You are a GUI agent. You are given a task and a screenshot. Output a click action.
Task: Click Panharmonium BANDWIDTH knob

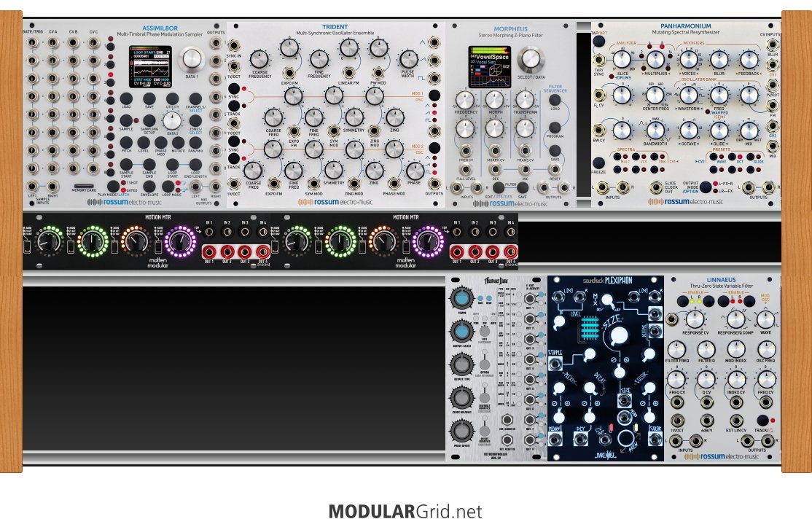(x=655, y=130)
